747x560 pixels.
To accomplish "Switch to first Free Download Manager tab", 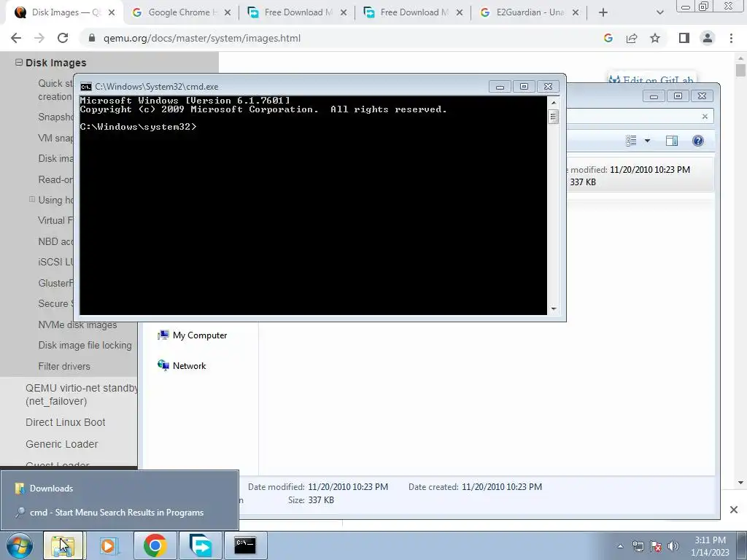I will pyautogui.click(x=297, y=12).
